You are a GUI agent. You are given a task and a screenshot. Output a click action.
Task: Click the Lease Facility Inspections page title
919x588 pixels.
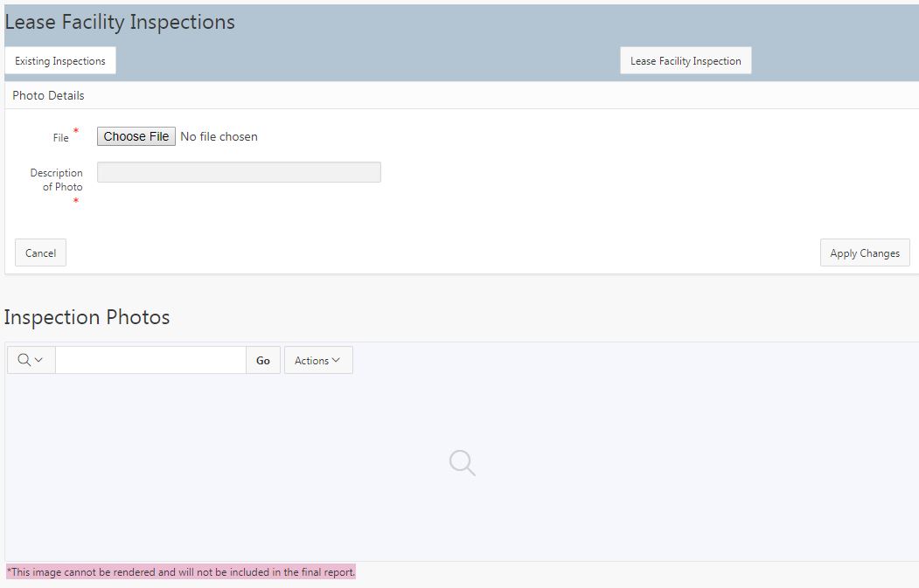[120, 23]
